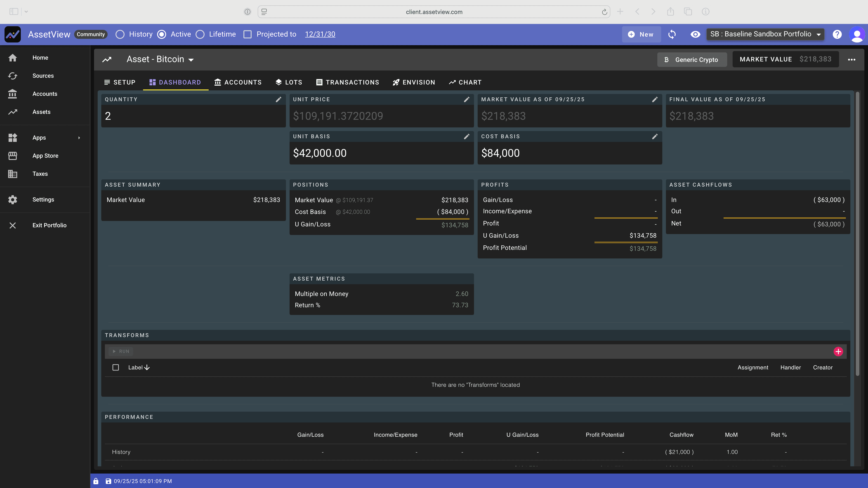Select the History radio button
Image resolution: width=868 pixels, height=488 pixels.
(120, 34)
